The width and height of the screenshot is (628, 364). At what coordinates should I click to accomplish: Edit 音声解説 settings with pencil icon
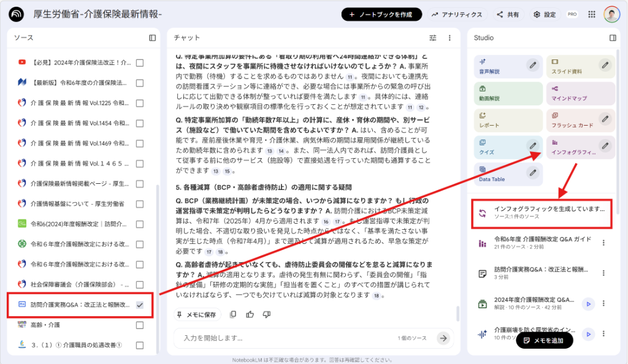tap(533, 65)
